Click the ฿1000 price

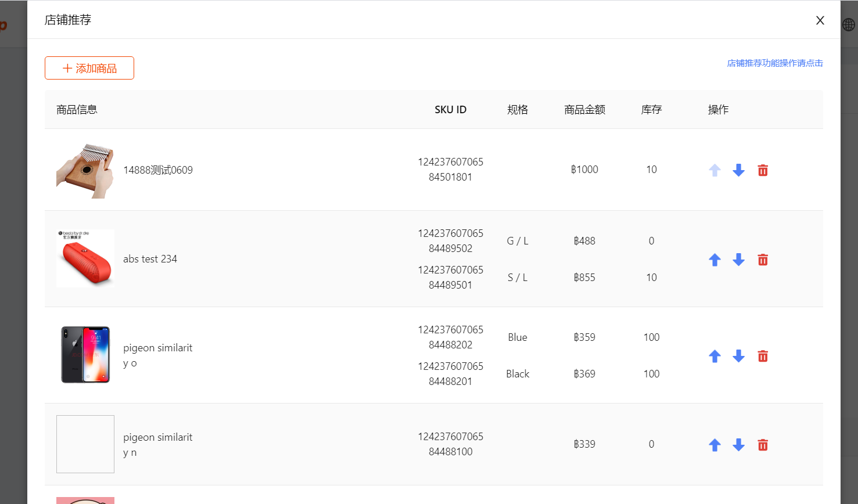[x=584, y=170]
